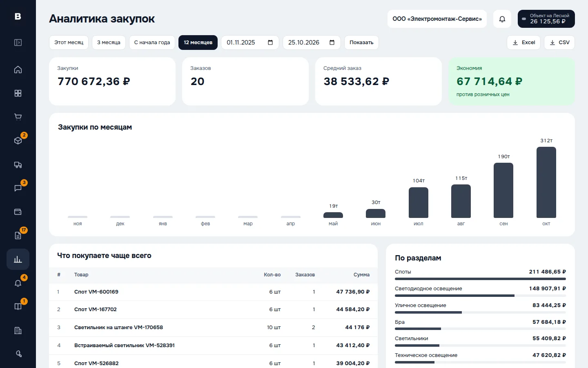This screenshot has width=588, height=368.
Task: Open Объект на Лесной balance selector
Action: (x=546, y=19)
